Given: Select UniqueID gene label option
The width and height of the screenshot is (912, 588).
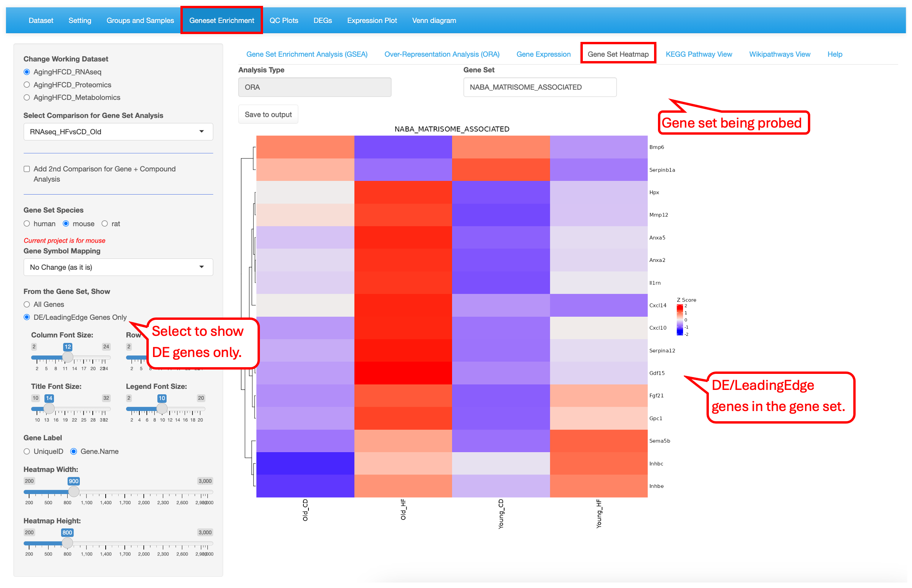Looking at the screenshot, I should [27, 452].
